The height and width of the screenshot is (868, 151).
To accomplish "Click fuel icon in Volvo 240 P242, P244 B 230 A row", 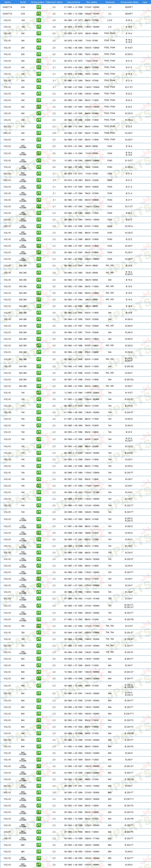I will coord(39,120).
